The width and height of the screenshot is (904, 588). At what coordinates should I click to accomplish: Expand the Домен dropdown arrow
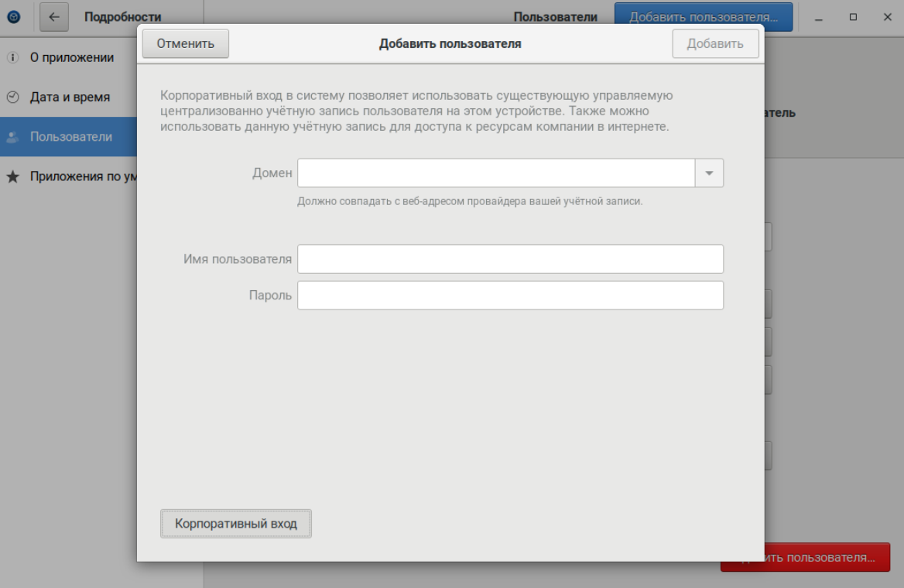710,173
